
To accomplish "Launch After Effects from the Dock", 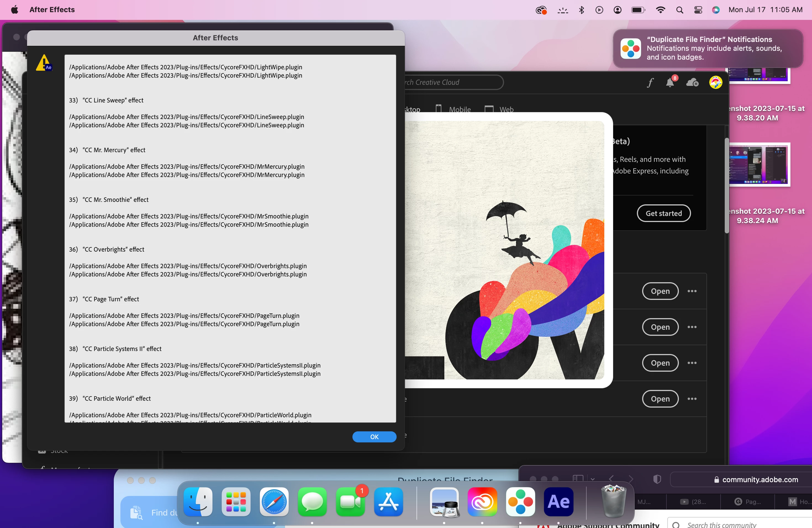I will click(558, 502).
